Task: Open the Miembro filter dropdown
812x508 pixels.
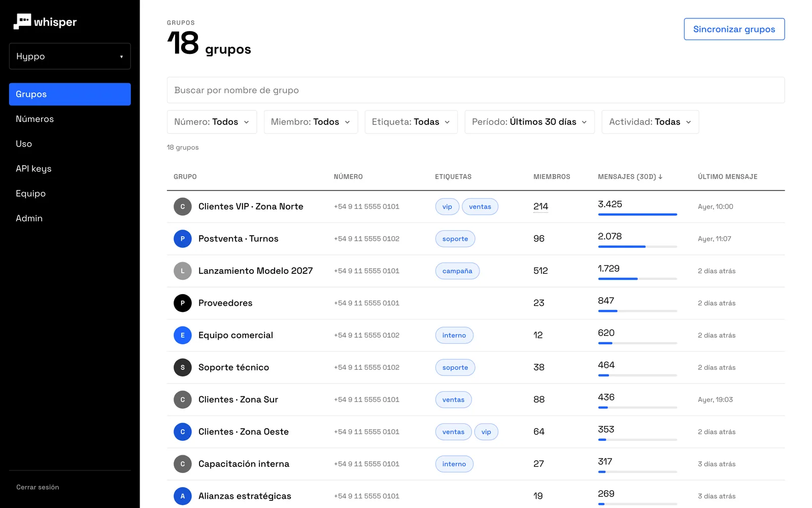Action: [311, 122]
